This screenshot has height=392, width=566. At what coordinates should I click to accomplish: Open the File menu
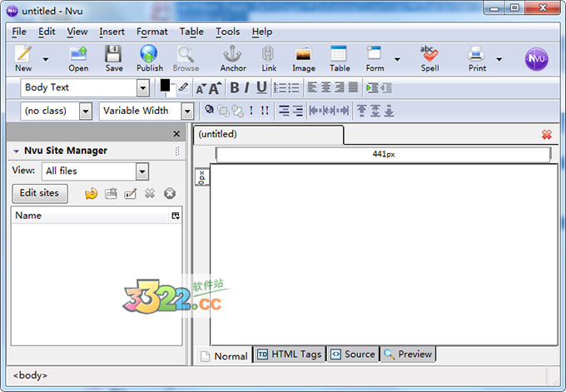tap(19, 32)
